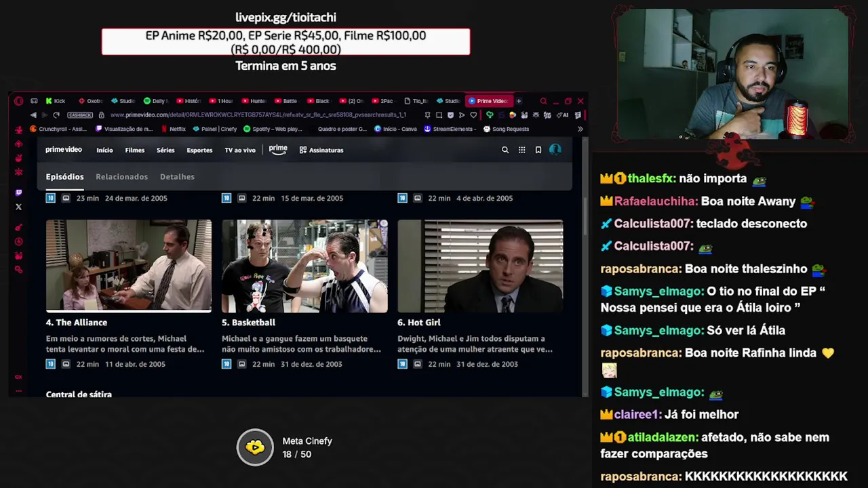Click the Prime logo in navigation
Viewport: 868px width, 488px height.
coord(278,150)
